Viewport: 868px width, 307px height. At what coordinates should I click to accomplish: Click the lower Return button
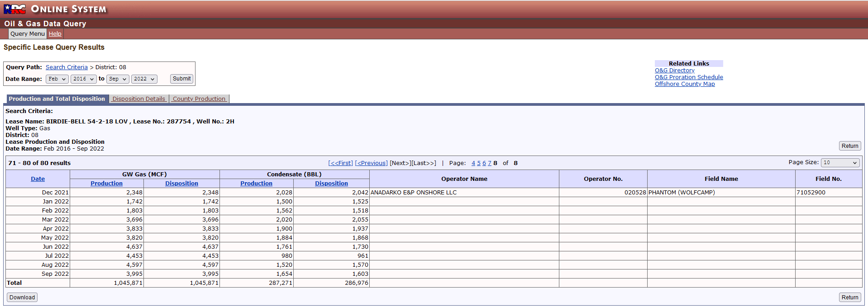[850, 298]
